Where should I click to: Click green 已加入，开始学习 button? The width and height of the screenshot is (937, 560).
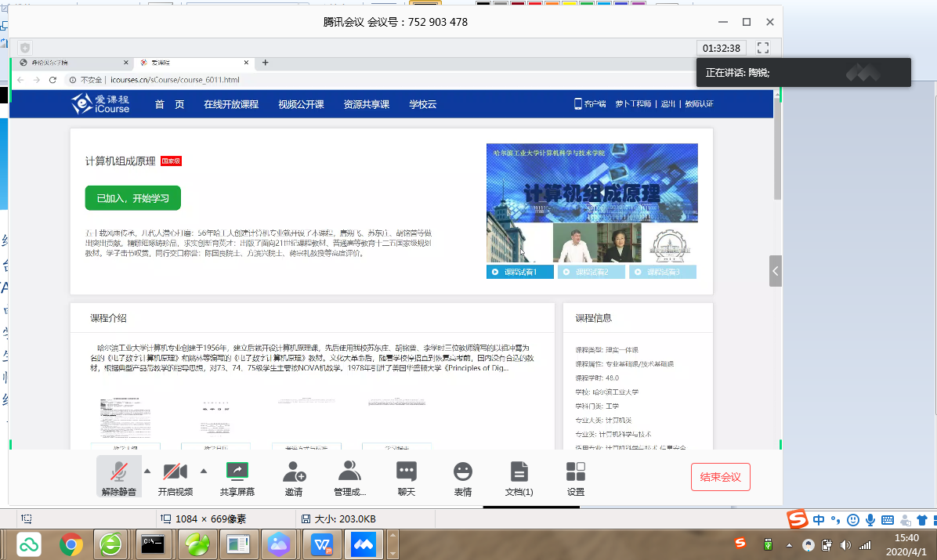(133, 198)
